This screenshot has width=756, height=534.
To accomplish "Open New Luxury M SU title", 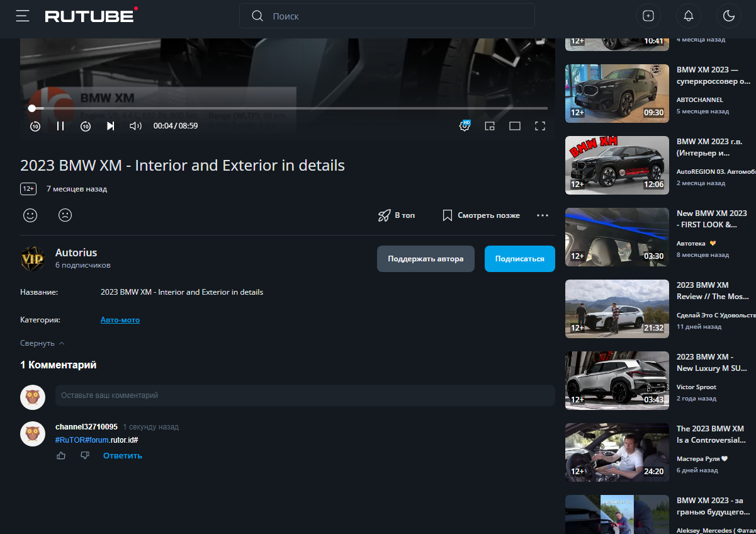I will (712, 362).
